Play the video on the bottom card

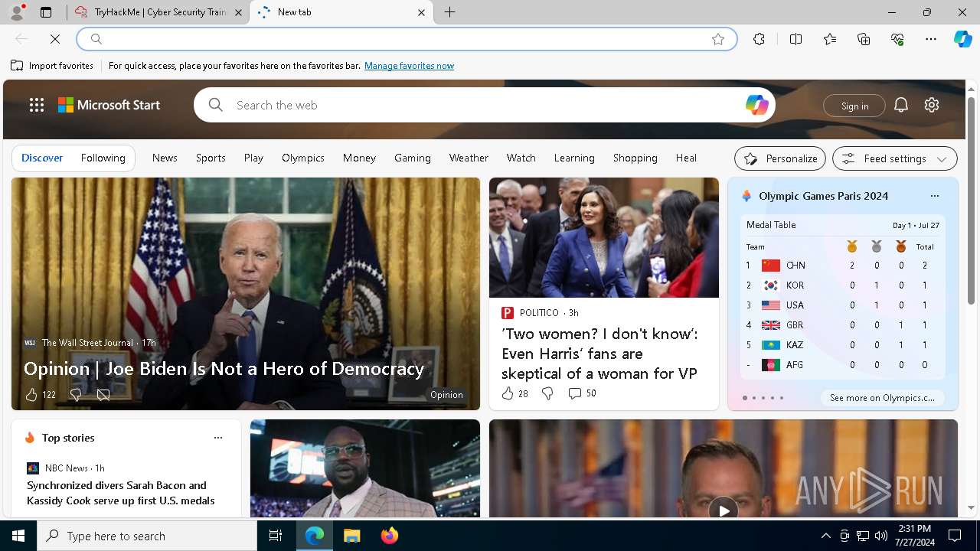click(x=724, y=510)
